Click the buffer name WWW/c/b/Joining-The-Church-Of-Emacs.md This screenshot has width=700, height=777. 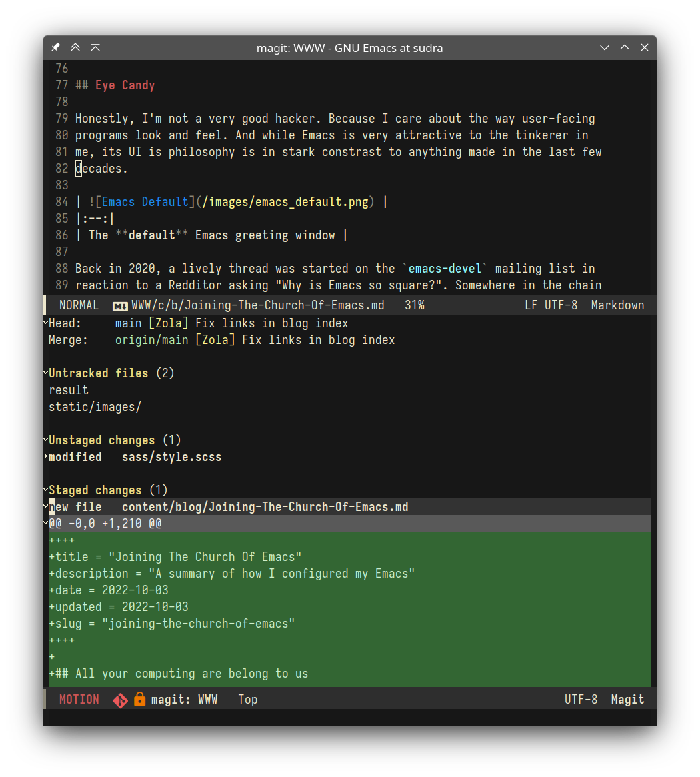click(x=257, y=305)
